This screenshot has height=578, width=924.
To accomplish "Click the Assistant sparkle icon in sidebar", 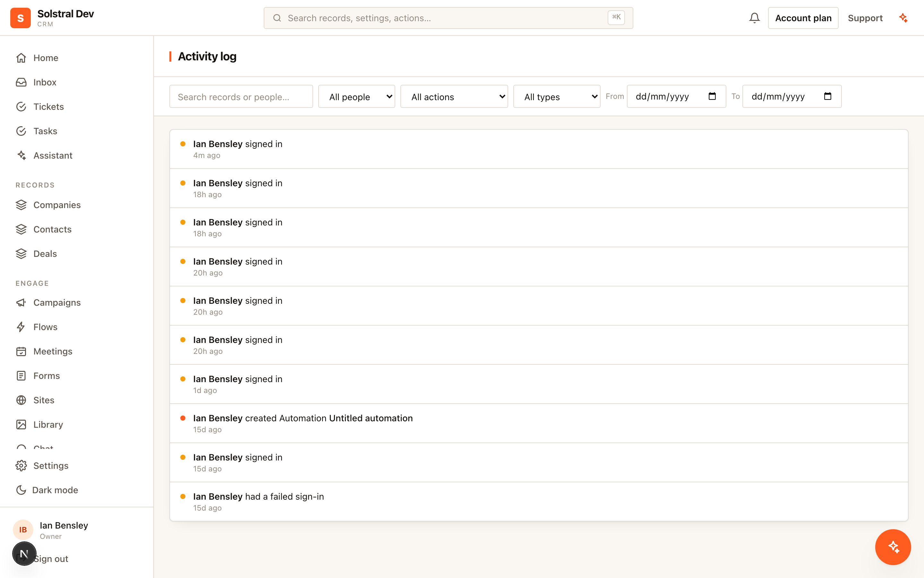I will coord(21,156).
